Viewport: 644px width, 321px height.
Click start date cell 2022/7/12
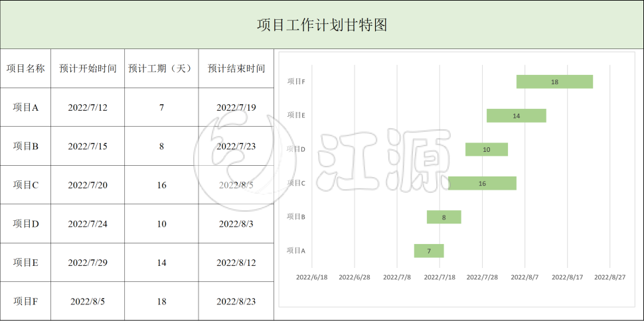(x=88, y=107)
